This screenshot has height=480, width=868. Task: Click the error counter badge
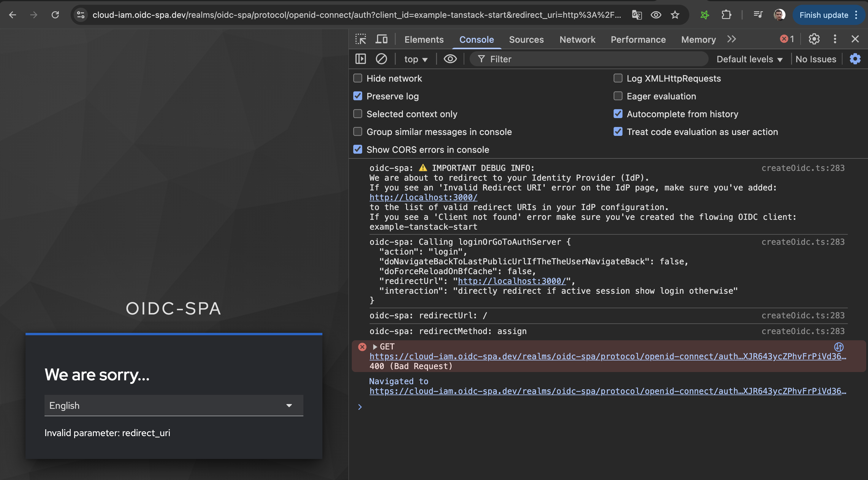pyautogui.click(x=786, y=39)
